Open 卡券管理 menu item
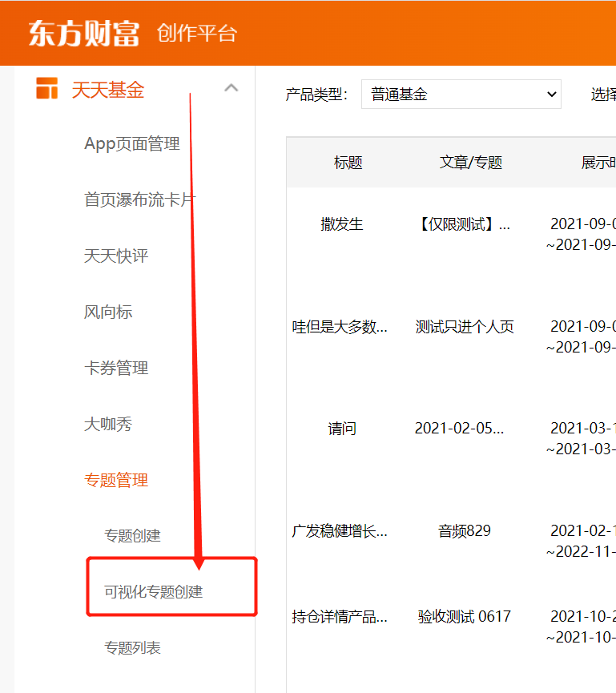Screen dimensions: 616x693 click(116, 368)
